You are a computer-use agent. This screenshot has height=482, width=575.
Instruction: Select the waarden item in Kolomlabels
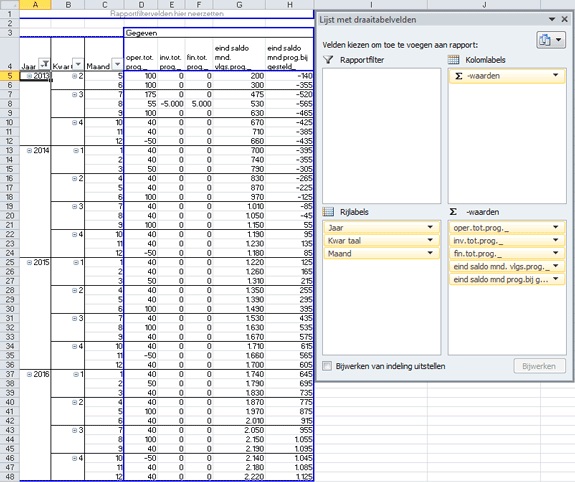pyautogui.click(x=507, y=76)
